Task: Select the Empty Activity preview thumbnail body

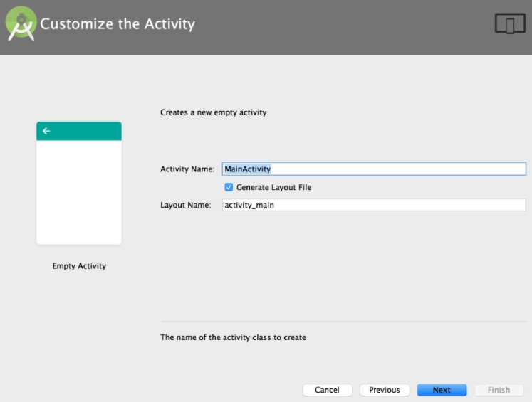Action: coord(79,192)
